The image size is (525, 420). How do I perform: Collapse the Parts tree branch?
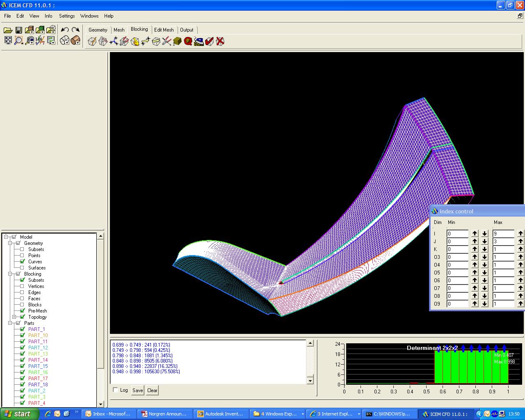[x=10, y=323]
